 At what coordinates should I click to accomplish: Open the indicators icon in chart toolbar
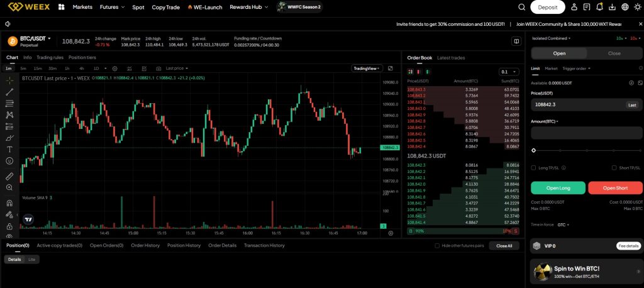click(x=130, y=68)
